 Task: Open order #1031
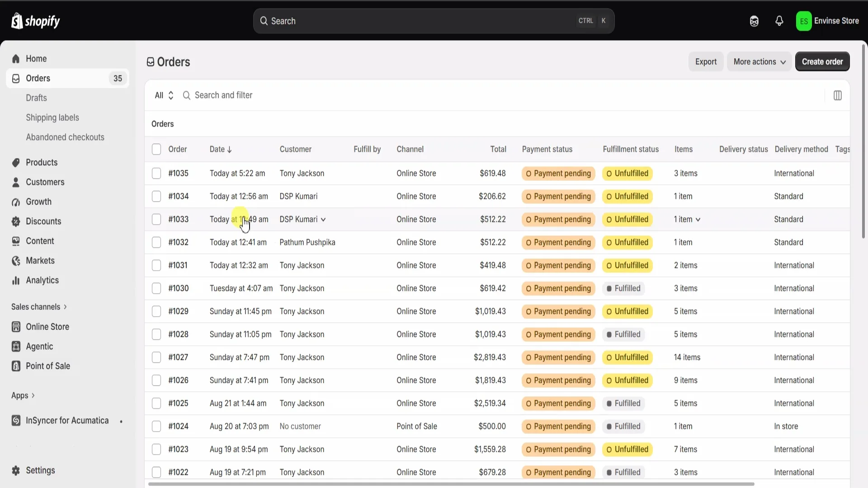click(x=178, y=265)
